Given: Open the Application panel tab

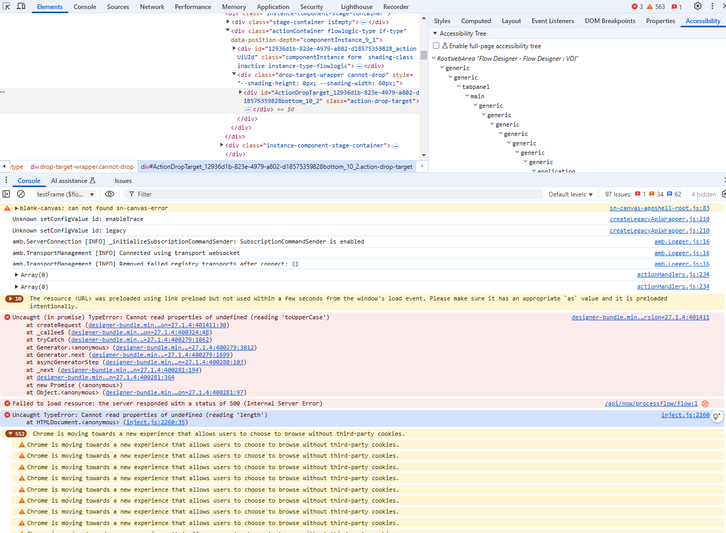Looking at the screenshot, I should click(273, 6).
